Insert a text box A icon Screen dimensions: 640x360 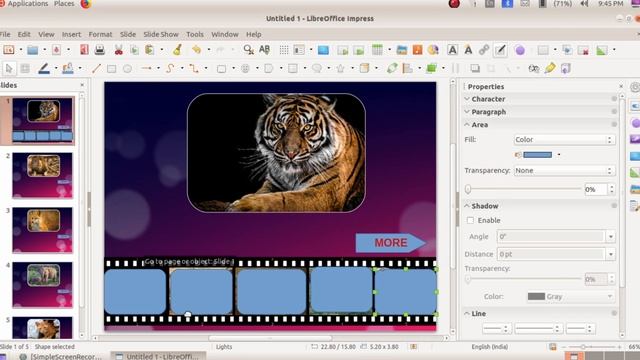pos(452,50)
